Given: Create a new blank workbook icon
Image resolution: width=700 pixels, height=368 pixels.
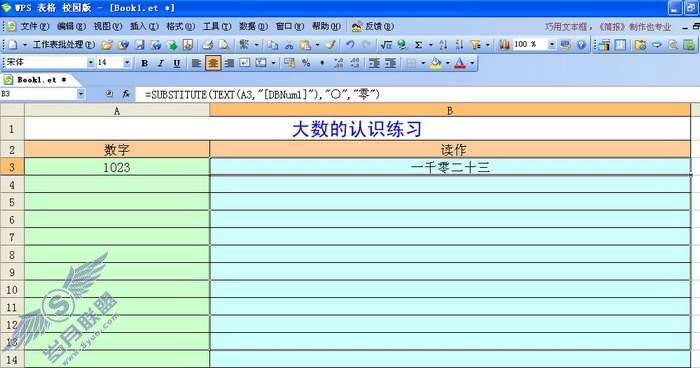Looking at the screenshot, I should tap(12, 45).
